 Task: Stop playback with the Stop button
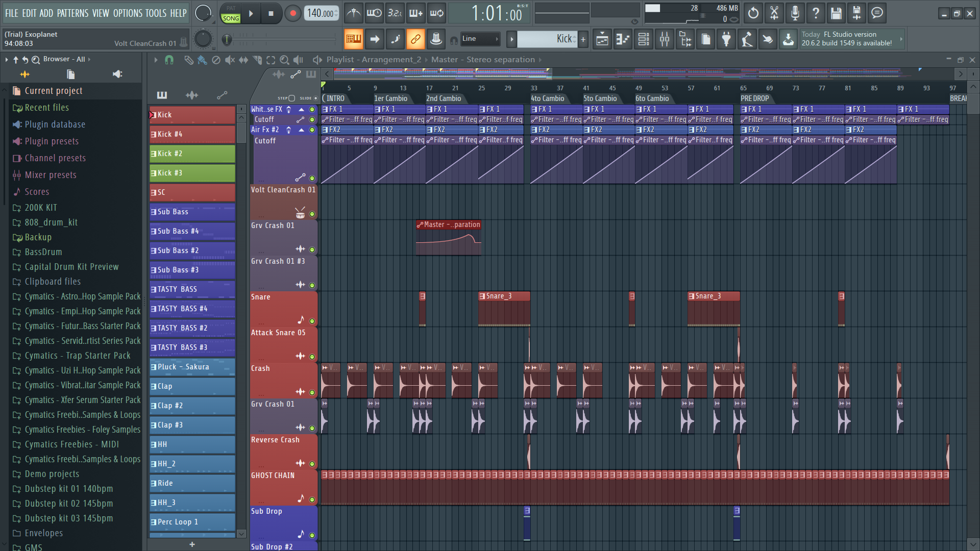click(271, 14)
